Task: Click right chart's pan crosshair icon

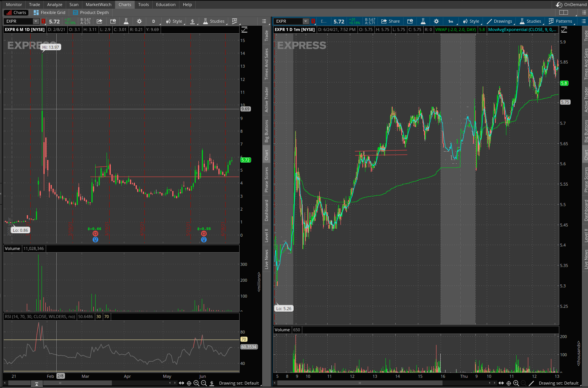Action: click(x=509, y=383)
